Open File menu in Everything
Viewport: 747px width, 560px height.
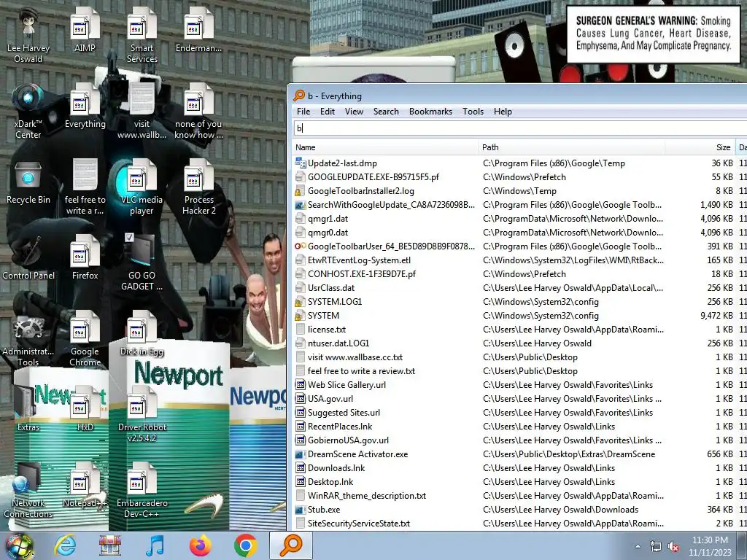(303, 112)
